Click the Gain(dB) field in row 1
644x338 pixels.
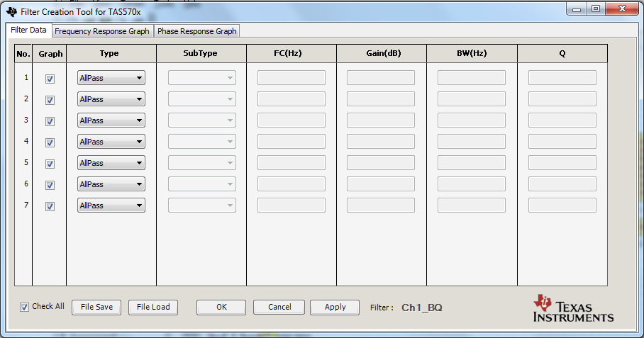381,78
